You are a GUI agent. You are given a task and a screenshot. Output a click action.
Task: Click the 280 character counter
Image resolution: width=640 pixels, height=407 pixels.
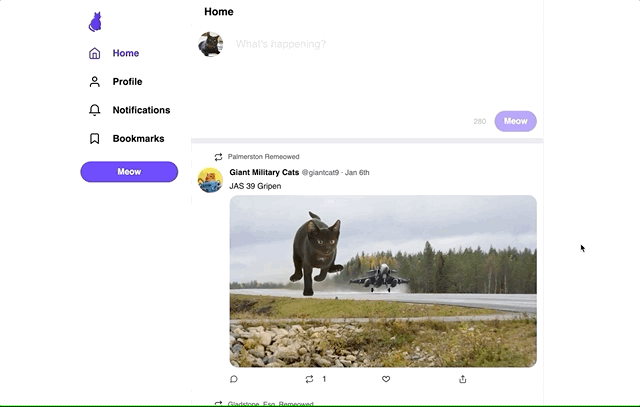480,121
